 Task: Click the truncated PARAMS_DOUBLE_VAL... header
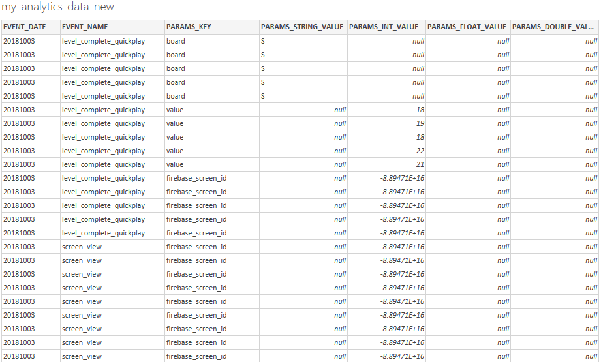pyautogui.click(x=553, y=27)
